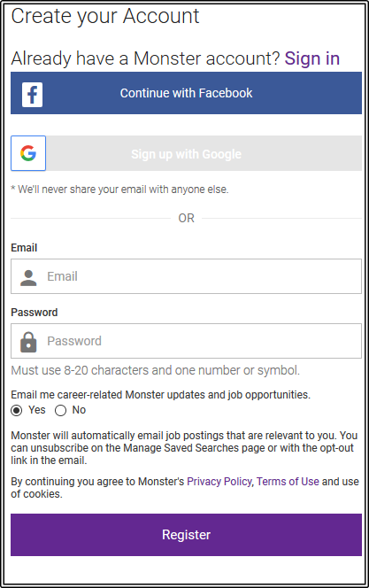Screen dimensions: 369x588
Task: Focus the Email input field
Action: click(x=186, y=276)
